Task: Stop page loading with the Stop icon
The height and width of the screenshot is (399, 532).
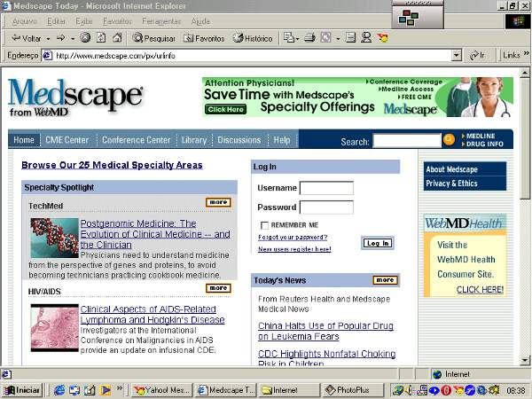Action: (85, 37)
